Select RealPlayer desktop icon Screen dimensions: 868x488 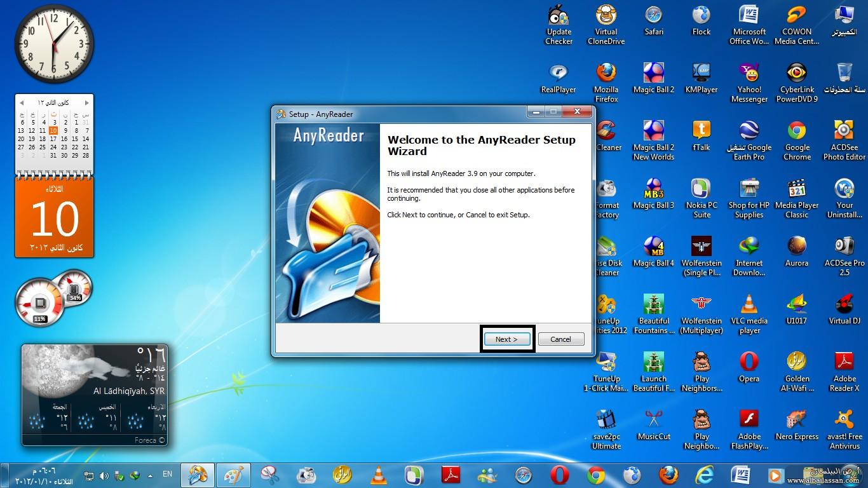[559, 79]
